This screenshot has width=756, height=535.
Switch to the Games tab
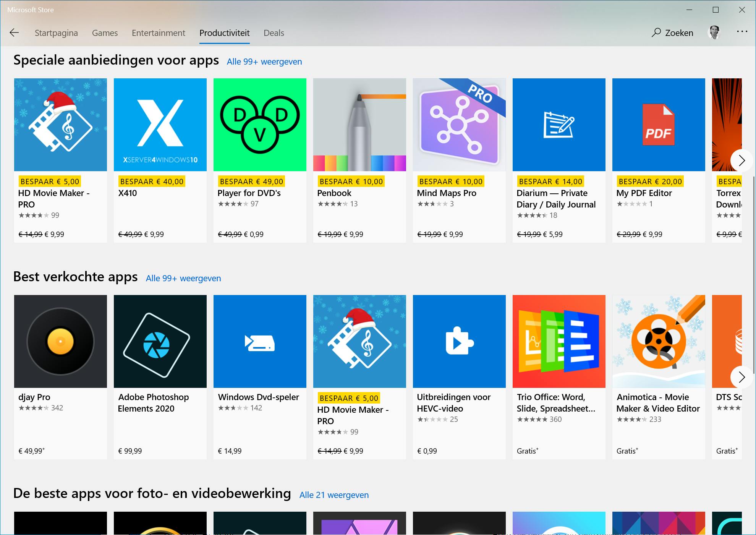pyautogui.click(x=105, y=33)
